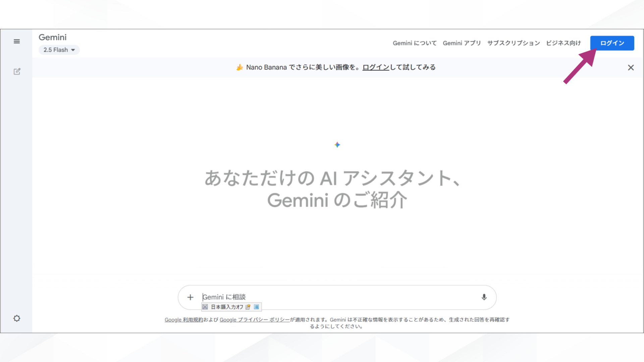Open ビジネス向け menu item
Screen dimensions: 644x362
point(563,43)
